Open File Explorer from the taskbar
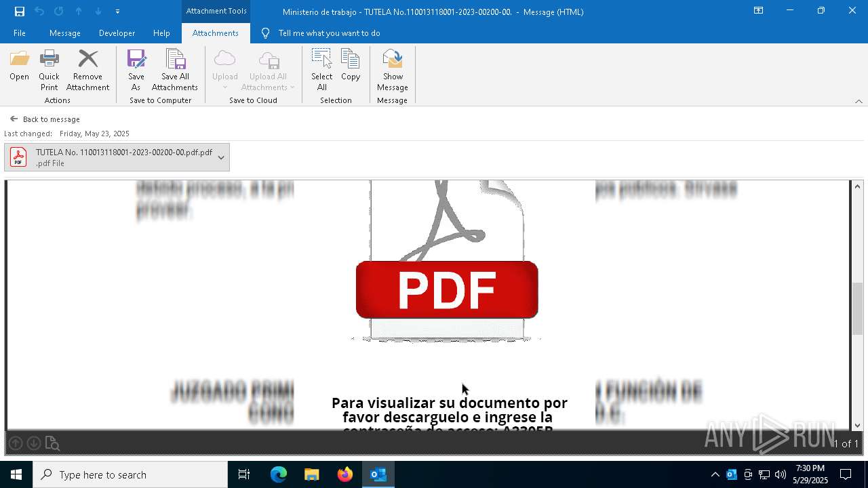The height and width of the screenshot is (488, 868). [x=312, y=474]
